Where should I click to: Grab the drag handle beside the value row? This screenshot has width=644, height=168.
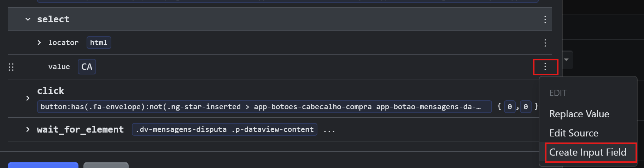[x=11, y=67]
